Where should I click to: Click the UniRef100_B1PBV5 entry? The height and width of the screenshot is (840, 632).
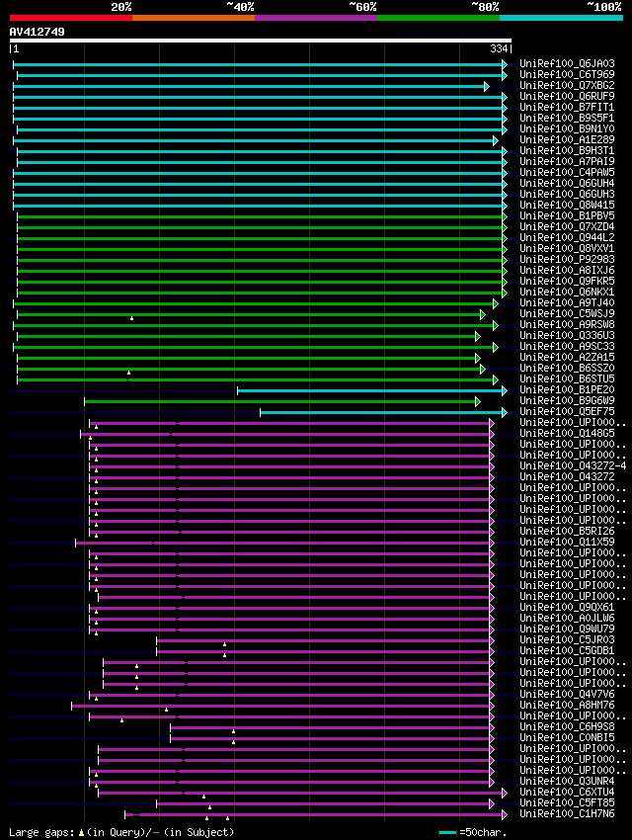(x=567, y=215)
